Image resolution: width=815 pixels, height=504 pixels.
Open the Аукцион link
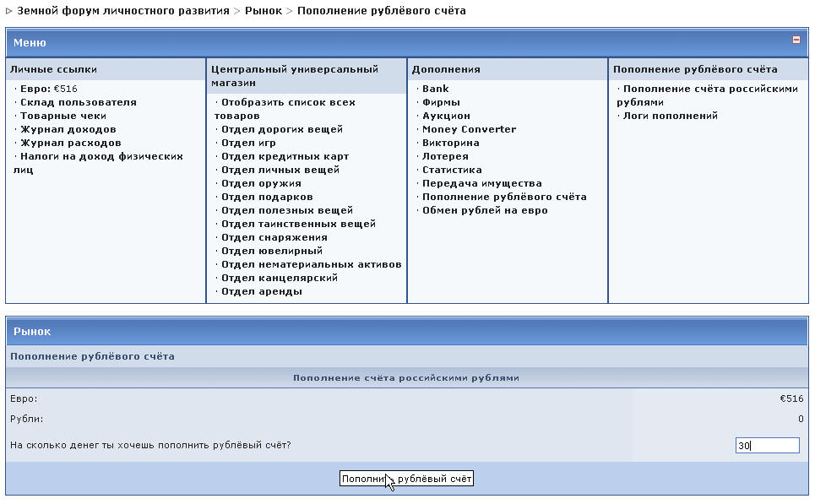point(447,116)
